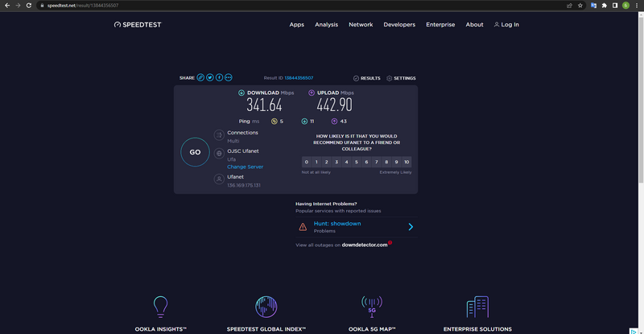
Task: Toggle the browser side panel
Action: [615, 6]
